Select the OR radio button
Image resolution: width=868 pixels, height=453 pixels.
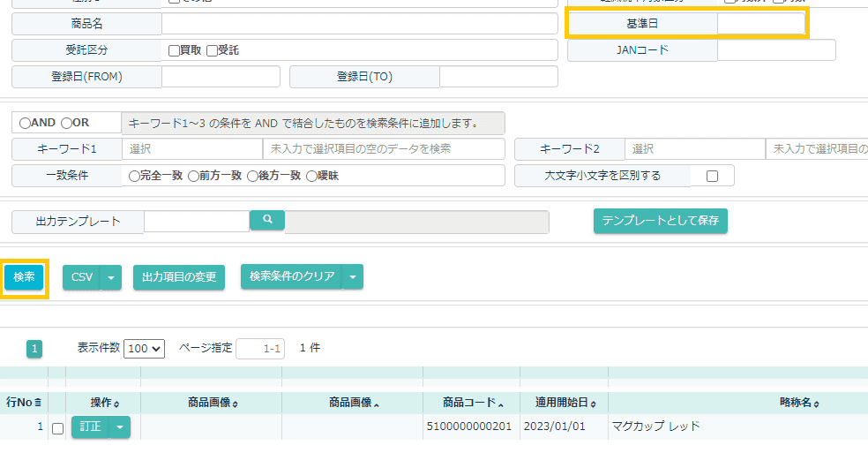click(66, 123)
